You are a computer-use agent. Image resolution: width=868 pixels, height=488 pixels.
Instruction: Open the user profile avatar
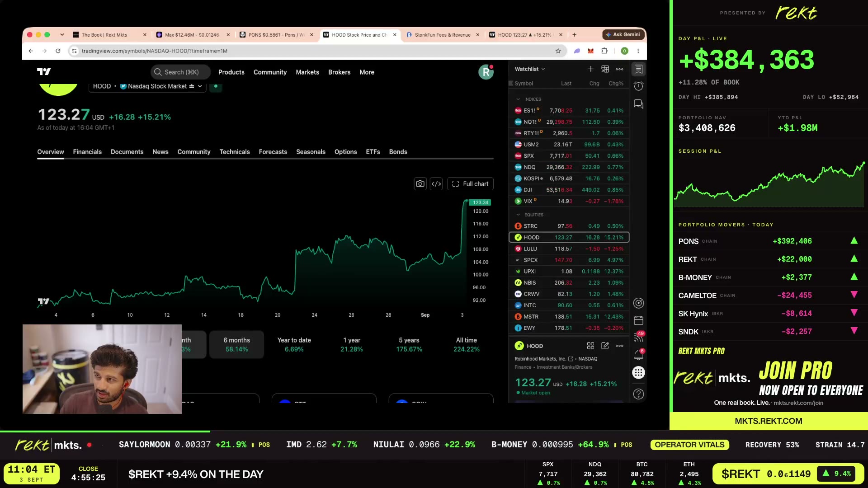(x=486, y=72)
